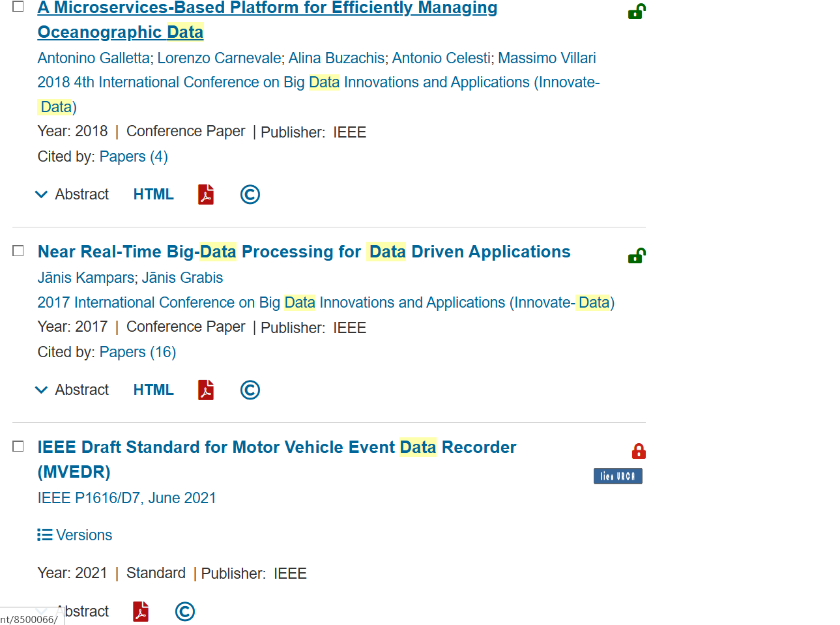Open PDF of Near Real-Time Big-Data paper
840x625 pixels.
coord(206,390)
